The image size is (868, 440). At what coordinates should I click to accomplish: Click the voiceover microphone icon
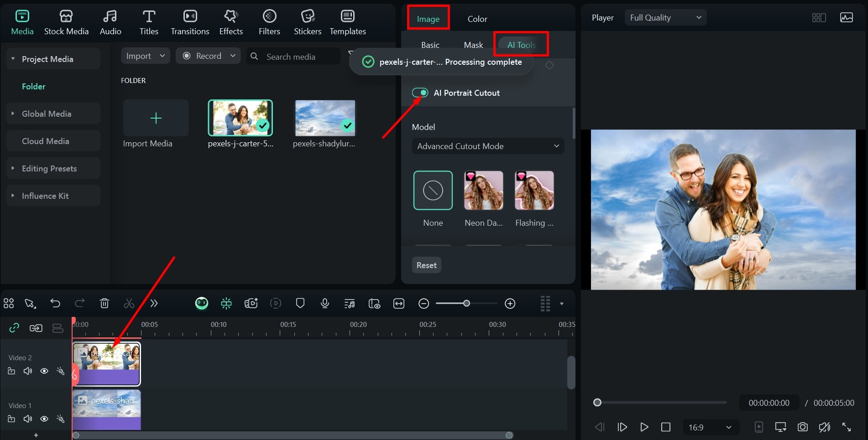click(x=325, y=303)
